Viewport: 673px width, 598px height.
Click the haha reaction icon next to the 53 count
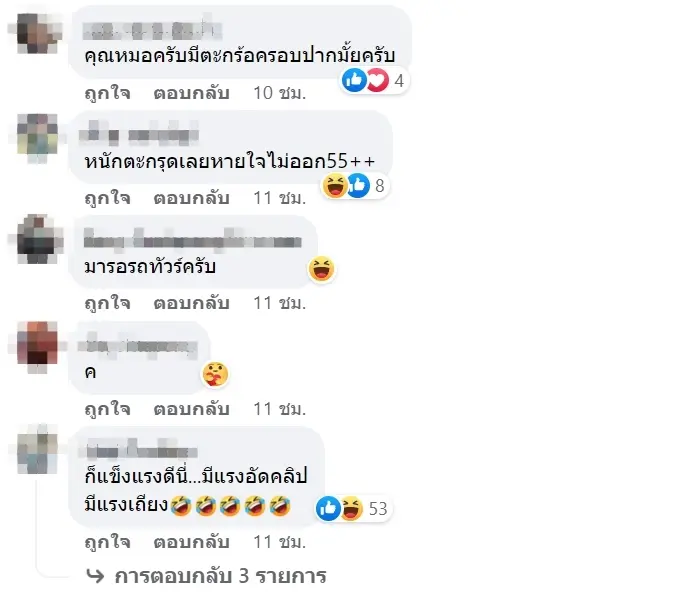[x=352, y=508]
